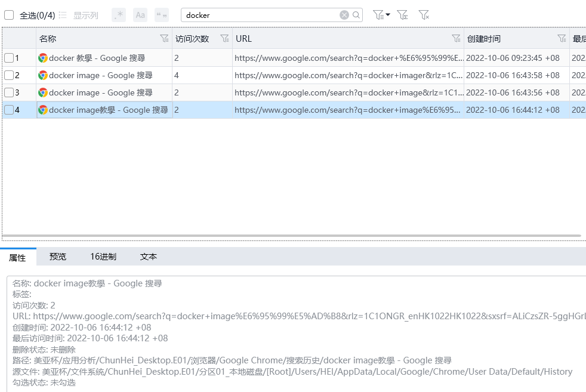Click the magnifier search icon

click(356, 15)
